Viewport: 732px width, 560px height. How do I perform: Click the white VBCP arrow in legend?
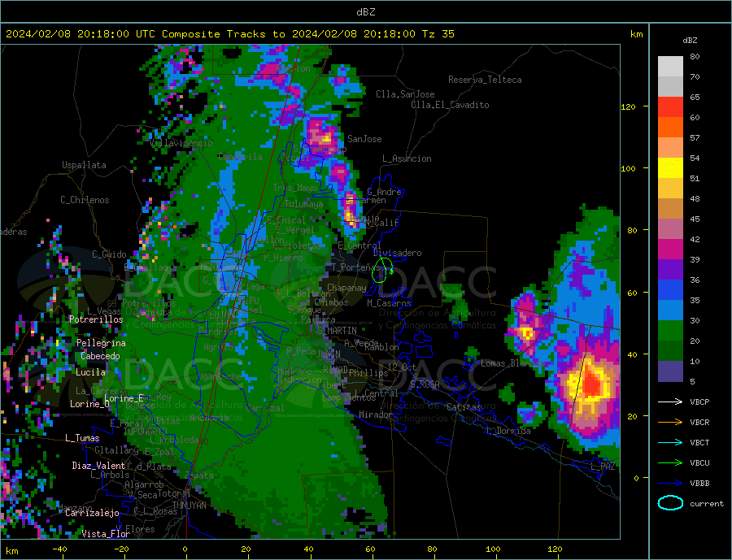pos(670,402)
